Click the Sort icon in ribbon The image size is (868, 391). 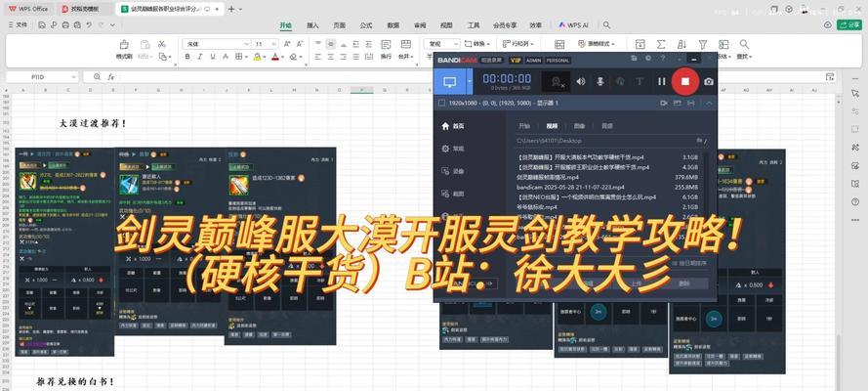[x=682, y=44]
